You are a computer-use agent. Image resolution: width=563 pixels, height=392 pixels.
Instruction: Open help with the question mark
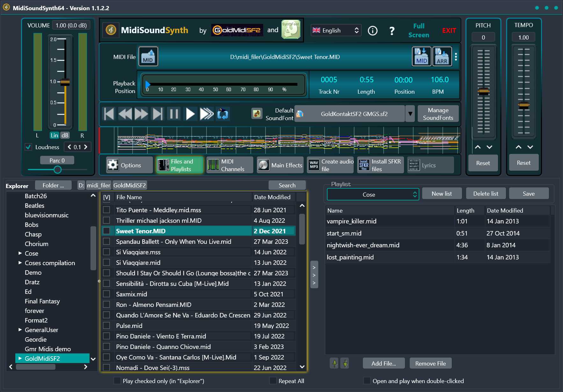pos(392,31)
